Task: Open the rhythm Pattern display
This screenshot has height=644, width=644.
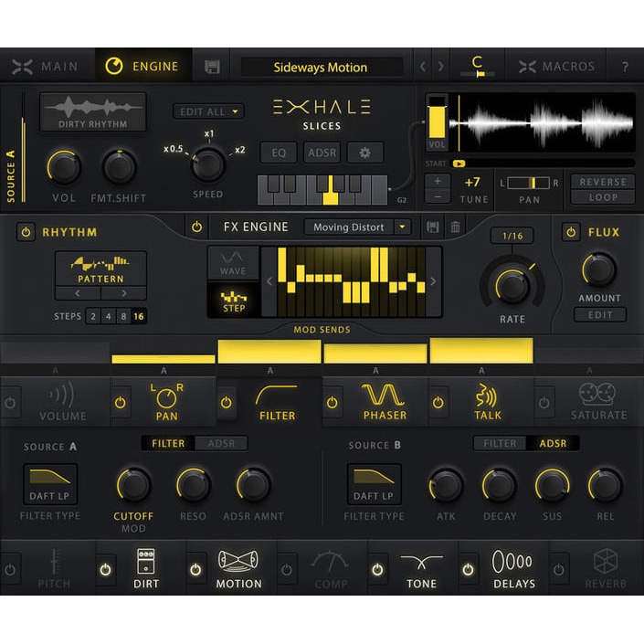Action: [100, 269]
